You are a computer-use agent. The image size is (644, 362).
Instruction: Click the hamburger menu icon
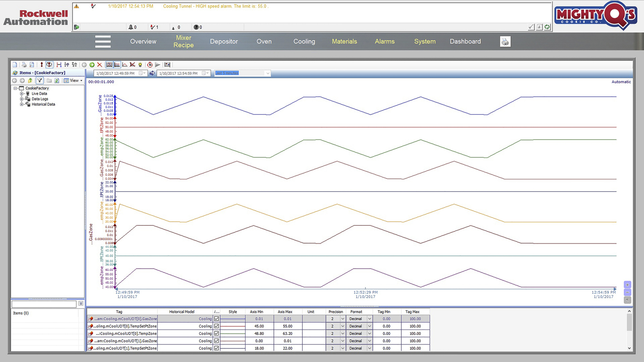coord(103,42)
